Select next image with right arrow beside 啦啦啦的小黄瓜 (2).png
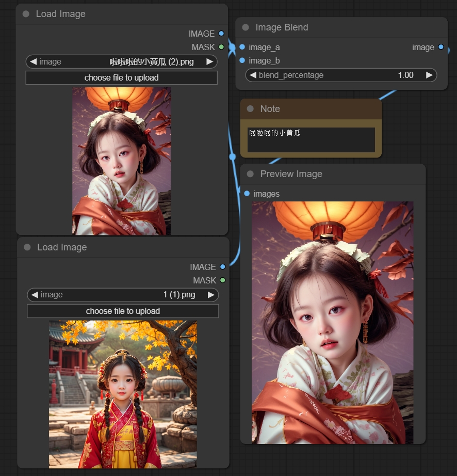Image resolution: width=457 pixels, height=476 pixels. (x=209, y=62)
